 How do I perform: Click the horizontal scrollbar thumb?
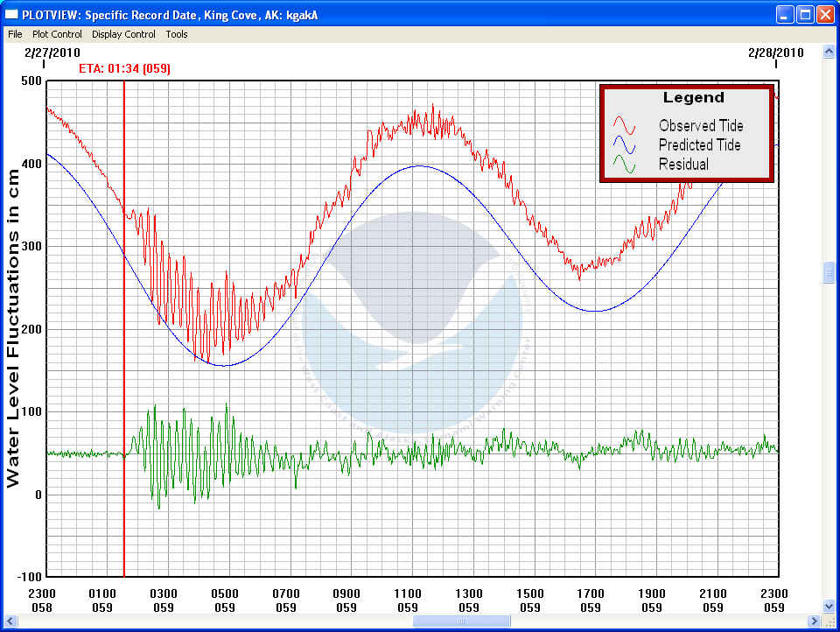[462, 621]
